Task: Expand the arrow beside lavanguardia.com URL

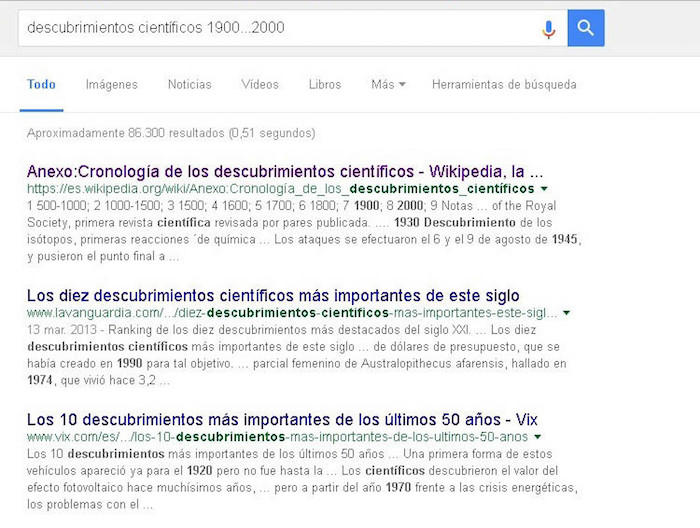Action: (x=567, y=313)
